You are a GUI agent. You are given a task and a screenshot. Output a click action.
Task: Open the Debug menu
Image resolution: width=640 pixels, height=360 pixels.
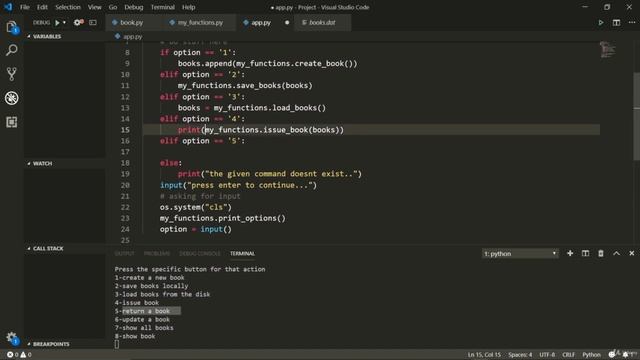click(x=133, y=7)
